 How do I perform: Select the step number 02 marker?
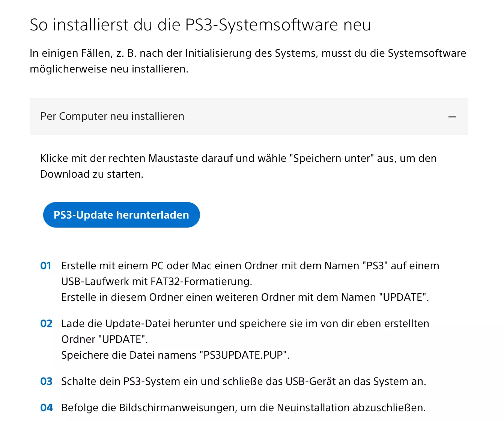[46, 324]
